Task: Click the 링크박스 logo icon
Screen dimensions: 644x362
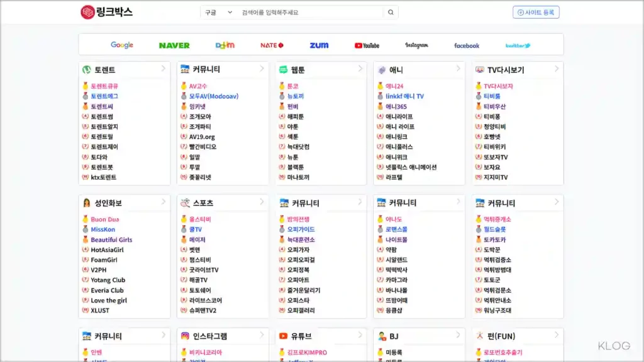Action: (87, 12)
